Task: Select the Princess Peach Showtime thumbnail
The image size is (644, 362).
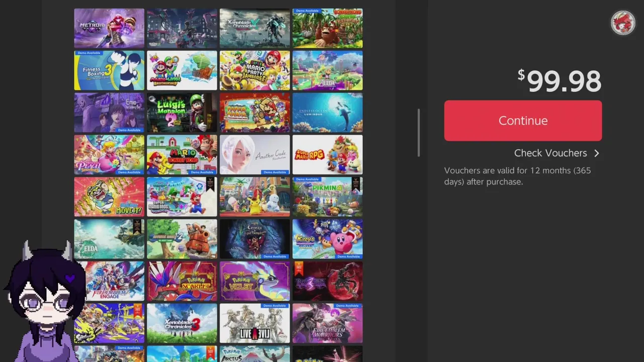Action: (x=109, y=155)
